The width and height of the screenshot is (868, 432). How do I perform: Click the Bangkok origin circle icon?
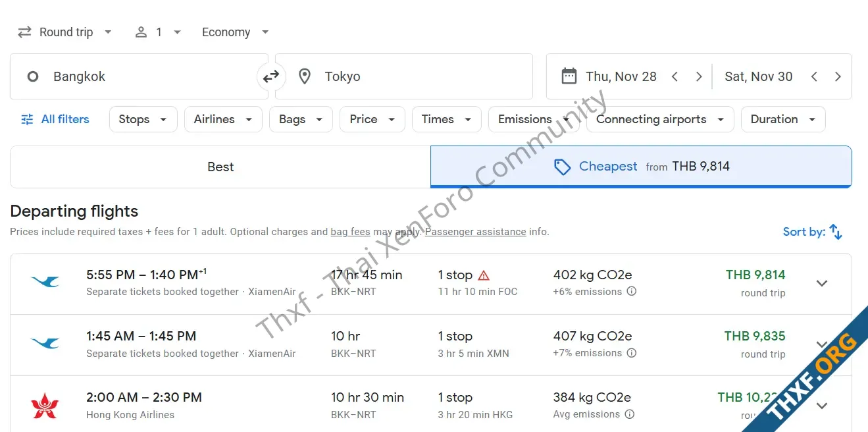32,76
